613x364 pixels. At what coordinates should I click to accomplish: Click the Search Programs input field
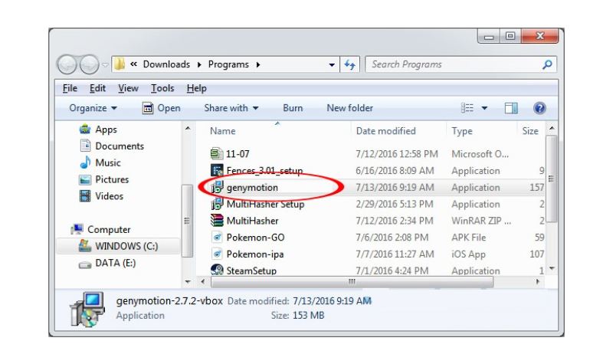[452, 65]
